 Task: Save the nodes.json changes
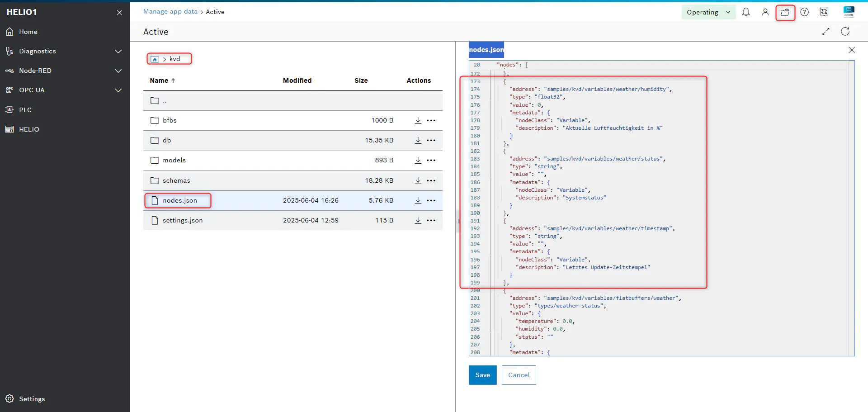click(483, 375)
